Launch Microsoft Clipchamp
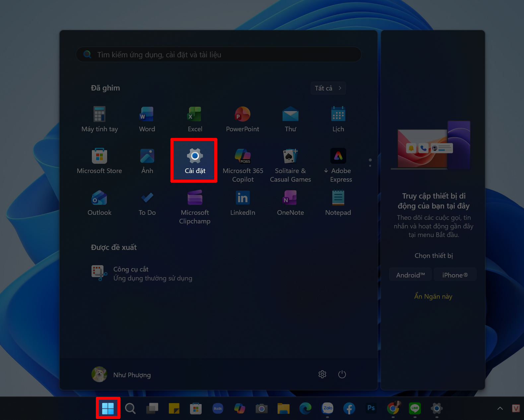The width and height of the screenshot is (524, 420). pos(195,206)
